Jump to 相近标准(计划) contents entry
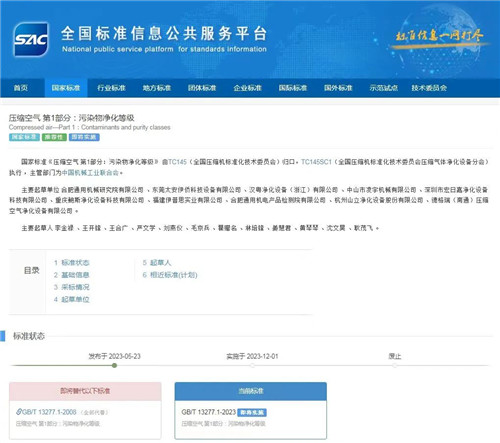 pos(174,275)
